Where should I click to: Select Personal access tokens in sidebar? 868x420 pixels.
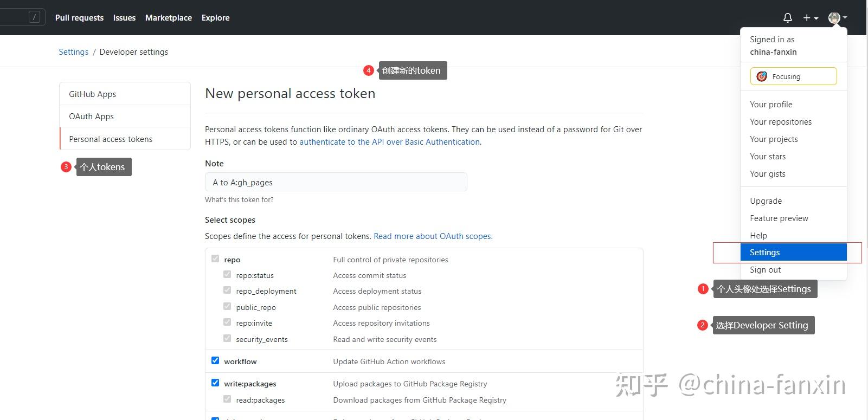125,139
